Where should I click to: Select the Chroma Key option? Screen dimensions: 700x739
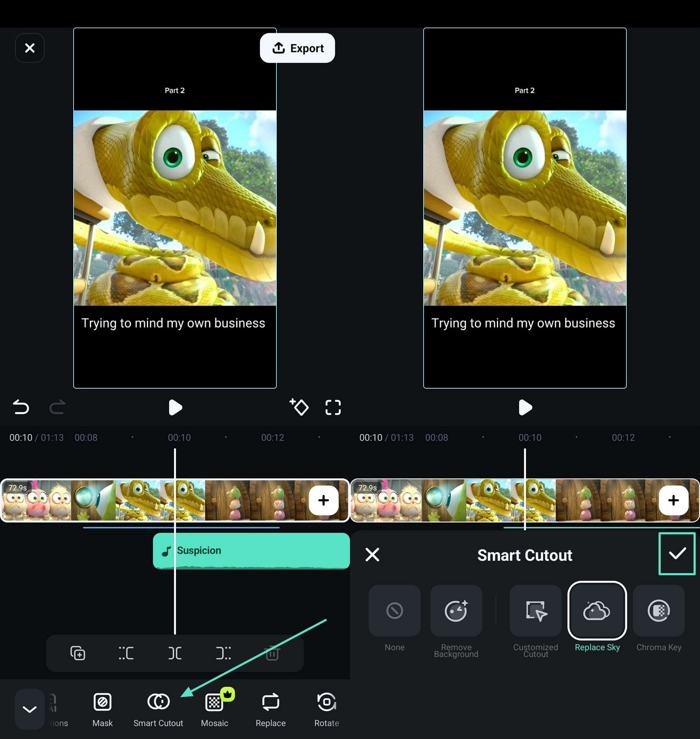tap(659, 618)
